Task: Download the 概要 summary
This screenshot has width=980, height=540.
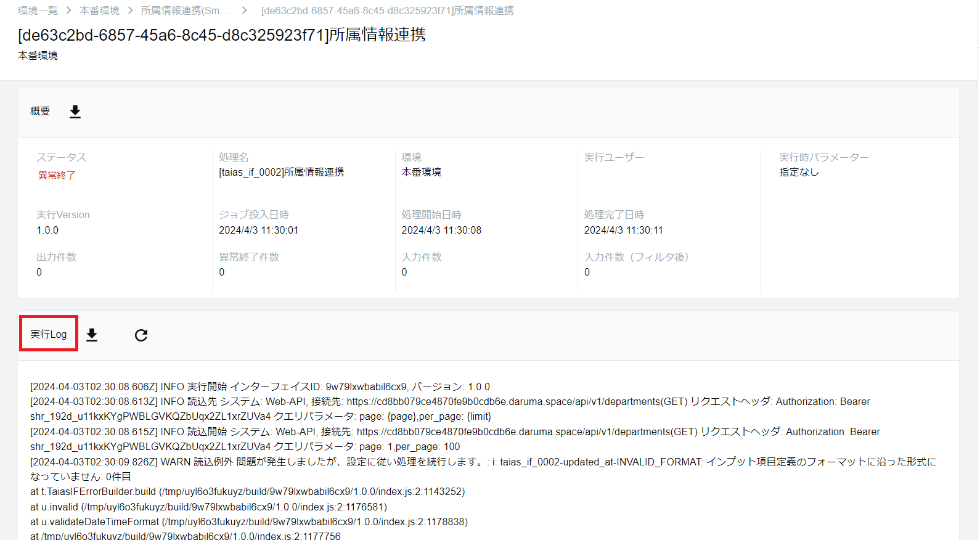Action: [x=75, y=112]
